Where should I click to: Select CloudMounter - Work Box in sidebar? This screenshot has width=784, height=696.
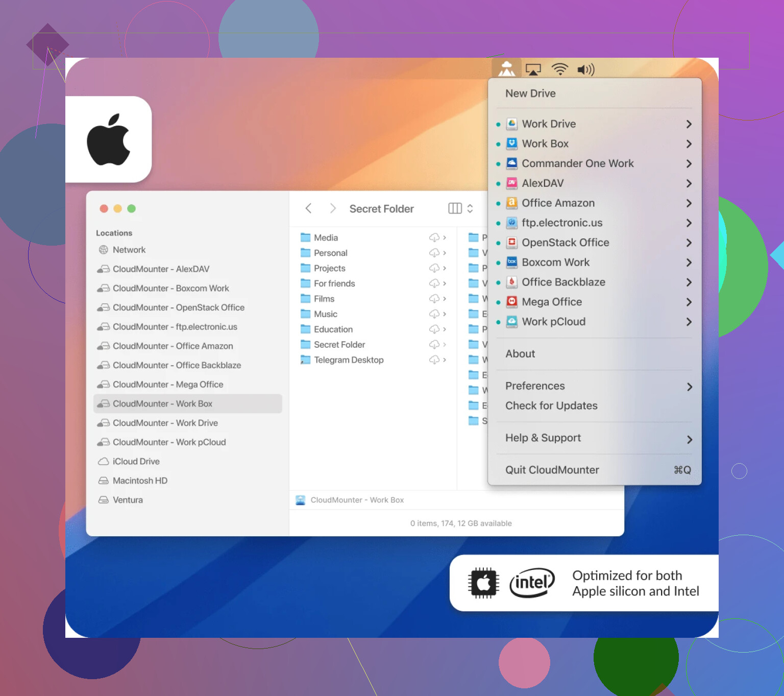point(188,403)
